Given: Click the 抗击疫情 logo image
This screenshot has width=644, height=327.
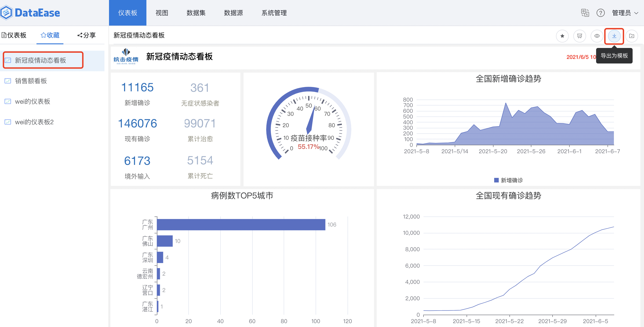Looking at the screenshot, I should tap(126, 57).
